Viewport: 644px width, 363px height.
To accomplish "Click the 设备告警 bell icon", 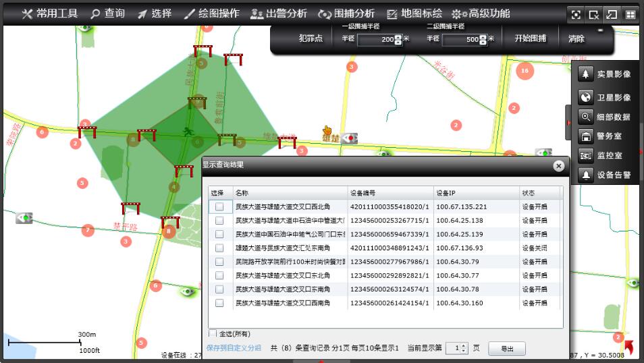I will [x=585, y=175].
